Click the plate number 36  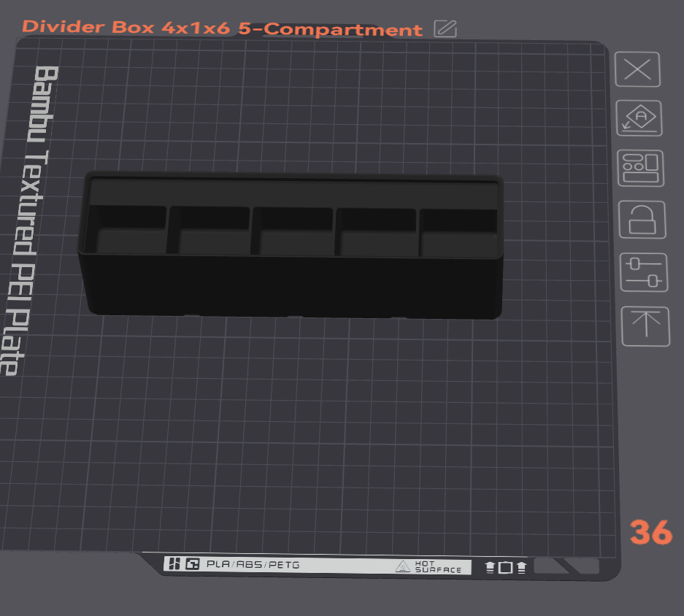(x=651, y=532)
